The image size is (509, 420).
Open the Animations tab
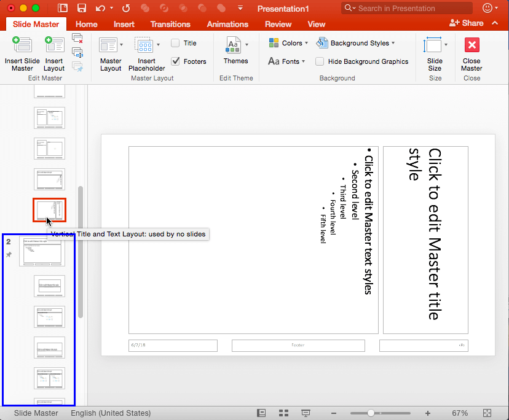click(227, 24)
